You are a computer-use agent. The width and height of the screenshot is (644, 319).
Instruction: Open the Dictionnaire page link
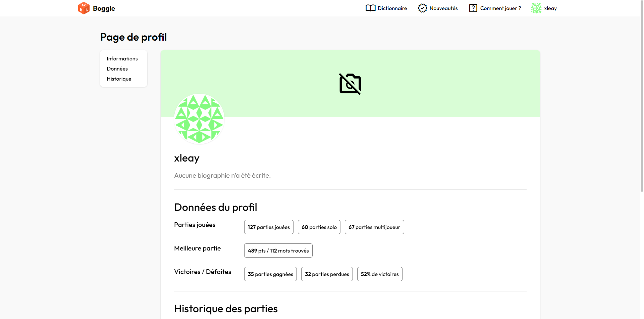(392, 8)
